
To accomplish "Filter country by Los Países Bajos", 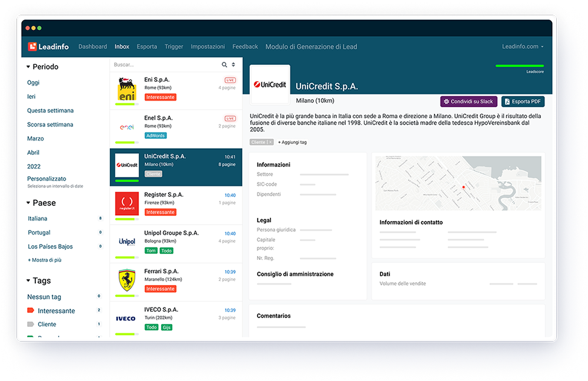I will coord(50,246).
